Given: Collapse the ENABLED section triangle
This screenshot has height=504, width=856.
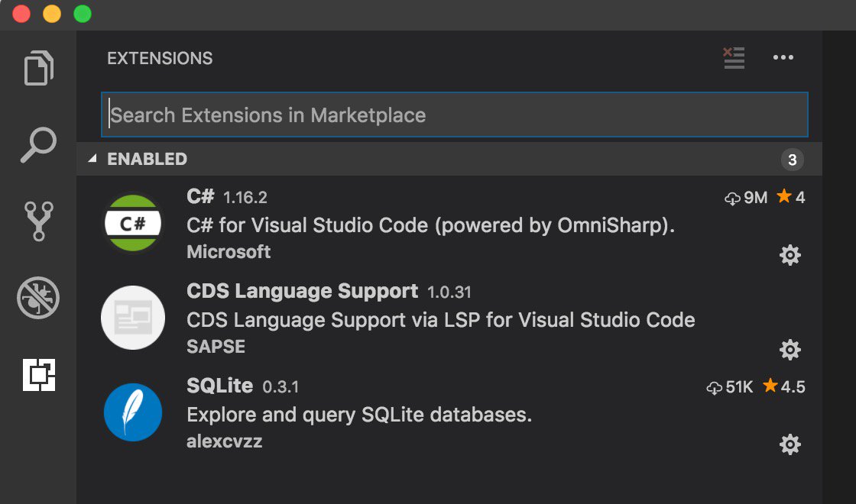Looking at the screenshot, I should 92,158.
